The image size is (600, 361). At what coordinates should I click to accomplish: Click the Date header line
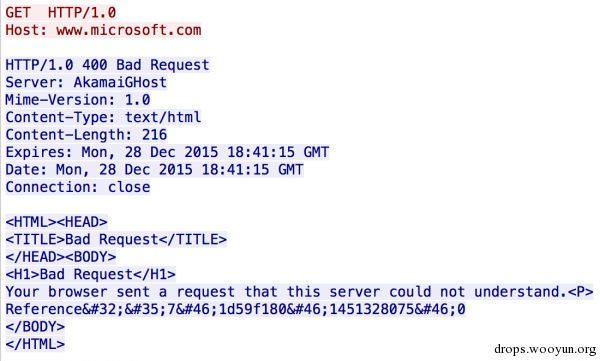(155, 170)
